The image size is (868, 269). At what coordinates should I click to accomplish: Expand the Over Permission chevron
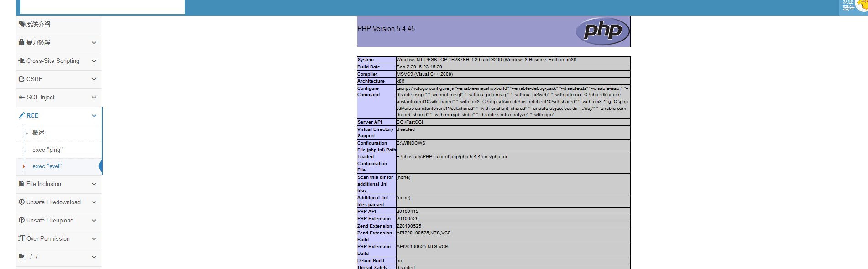coord(94,239)
